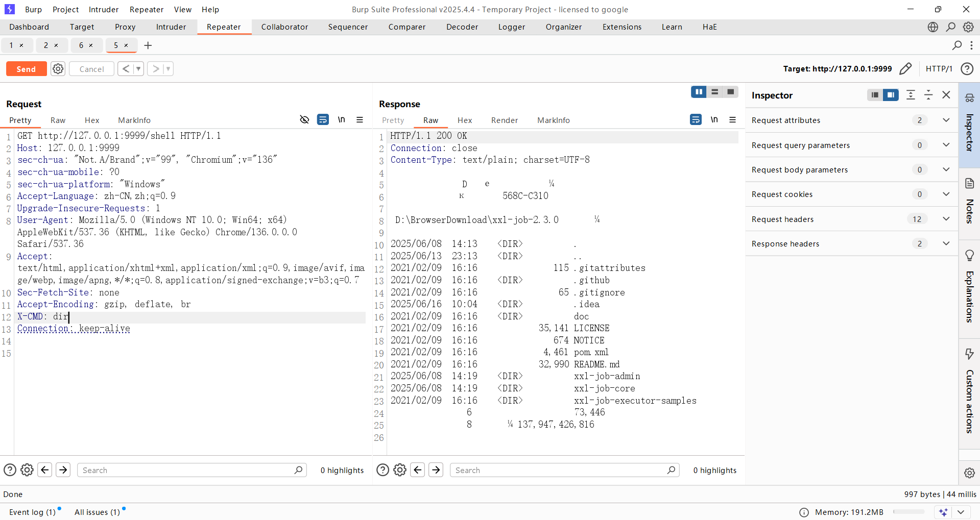Viewport: 980px width, 520px height.
Task: Switch Response view to Render
Action: pos(505,120)
